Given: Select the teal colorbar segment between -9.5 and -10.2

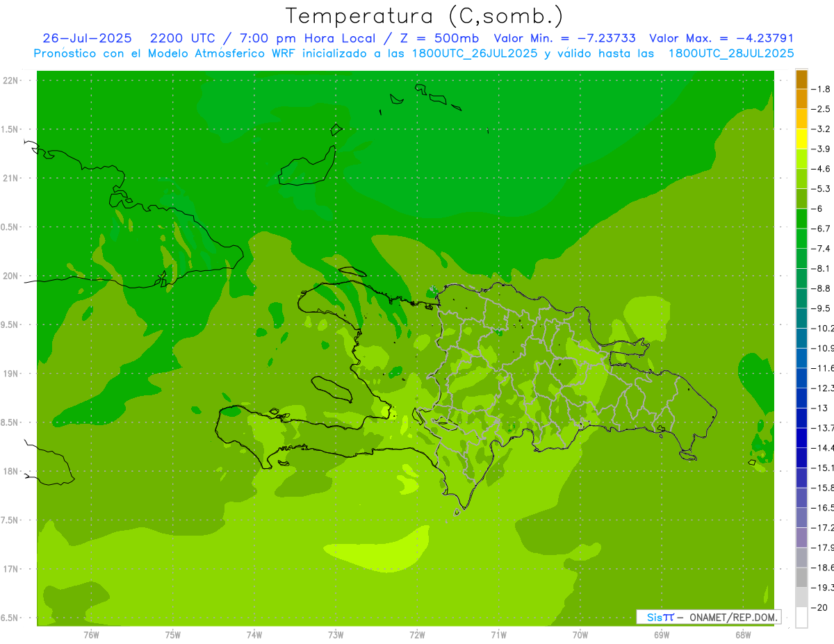Looking at the screenshot, I should pos(801,318).
